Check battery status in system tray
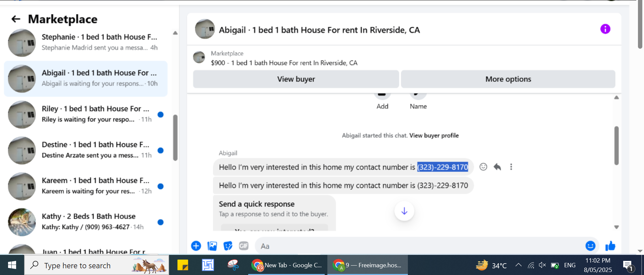Viewport: 644px width, 275px height. click(x=555, y=266)
